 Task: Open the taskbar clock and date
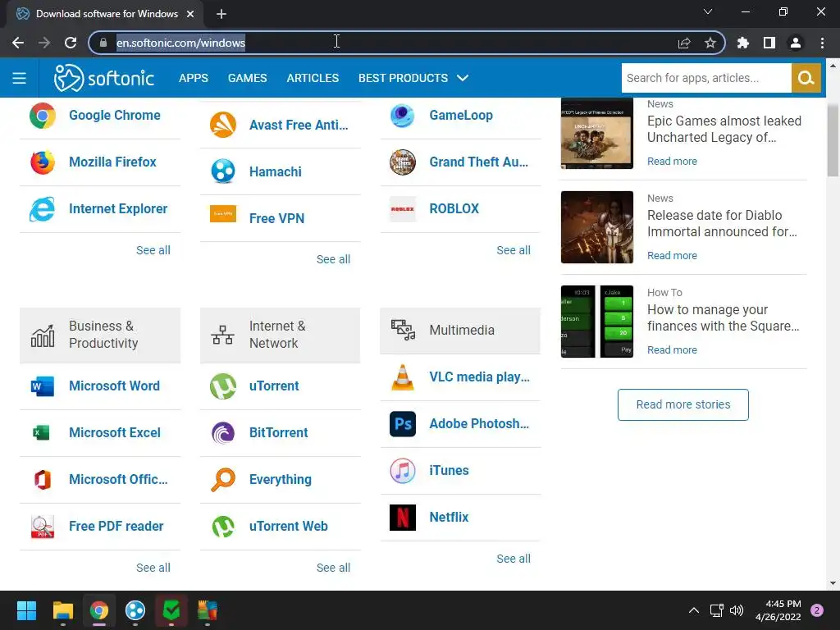click(778, 610)
